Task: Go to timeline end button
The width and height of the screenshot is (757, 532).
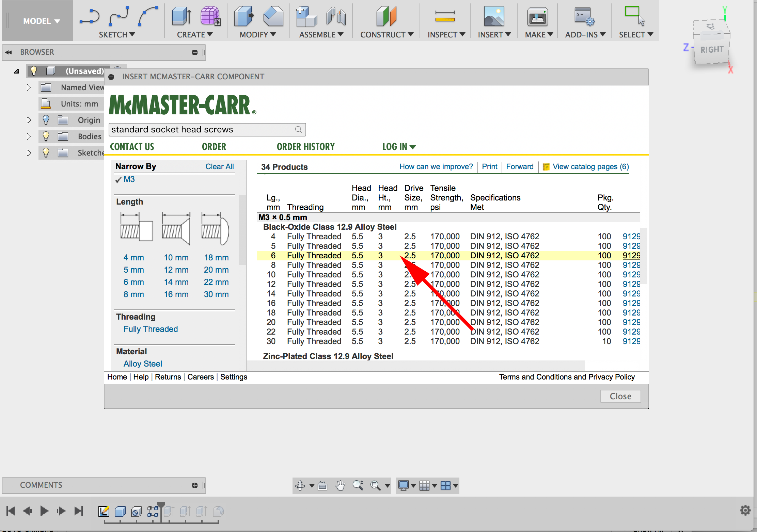Action: click(x=79, y=511)
